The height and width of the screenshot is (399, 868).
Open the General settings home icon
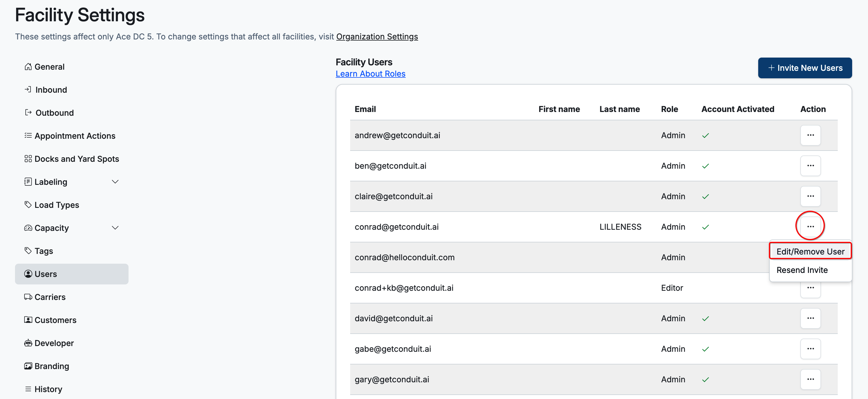28,67
